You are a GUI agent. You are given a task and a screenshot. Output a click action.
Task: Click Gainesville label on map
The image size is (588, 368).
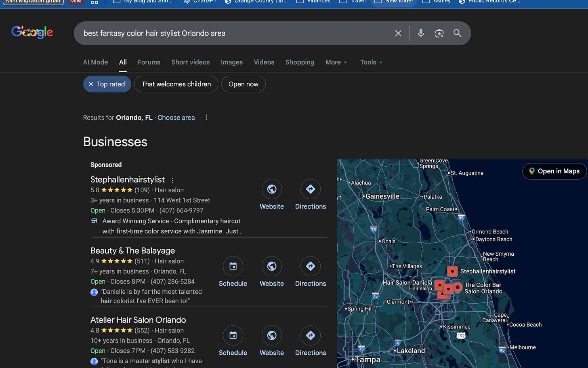tap(382, 196)
